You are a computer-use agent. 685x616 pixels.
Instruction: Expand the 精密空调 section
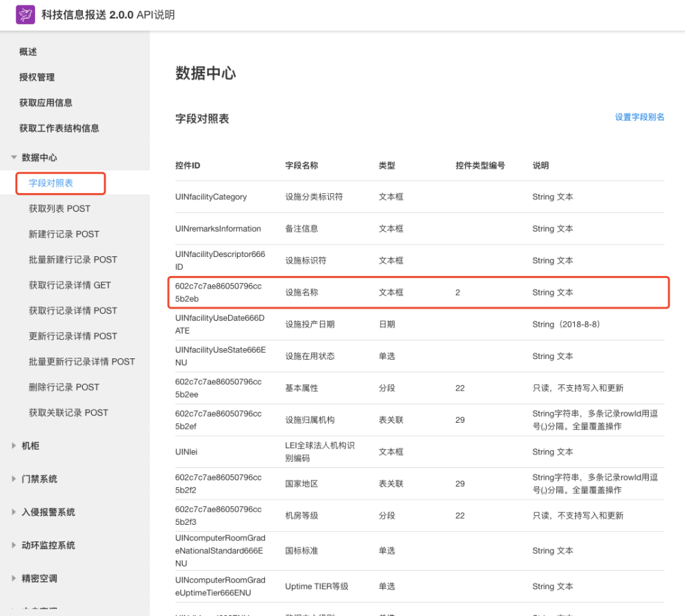point(14,578)
